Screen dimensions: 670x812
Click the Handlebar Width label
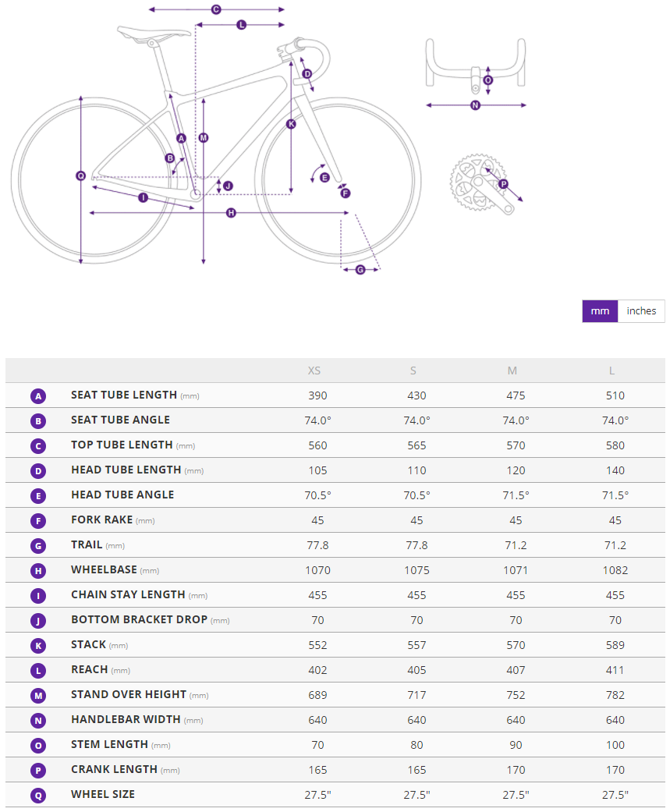point(126,719)
